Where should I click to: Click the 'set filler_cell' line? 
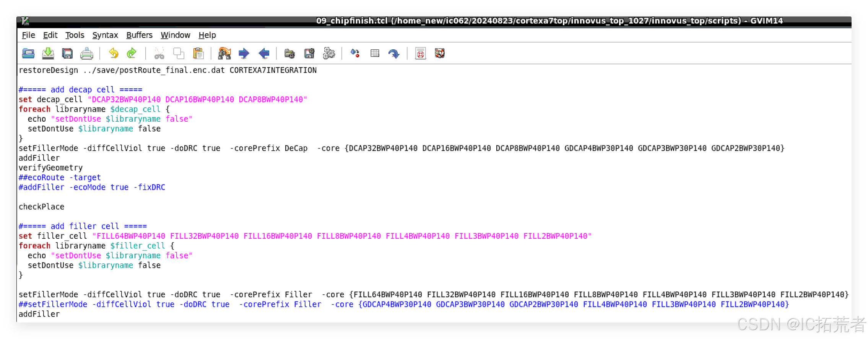305,236
